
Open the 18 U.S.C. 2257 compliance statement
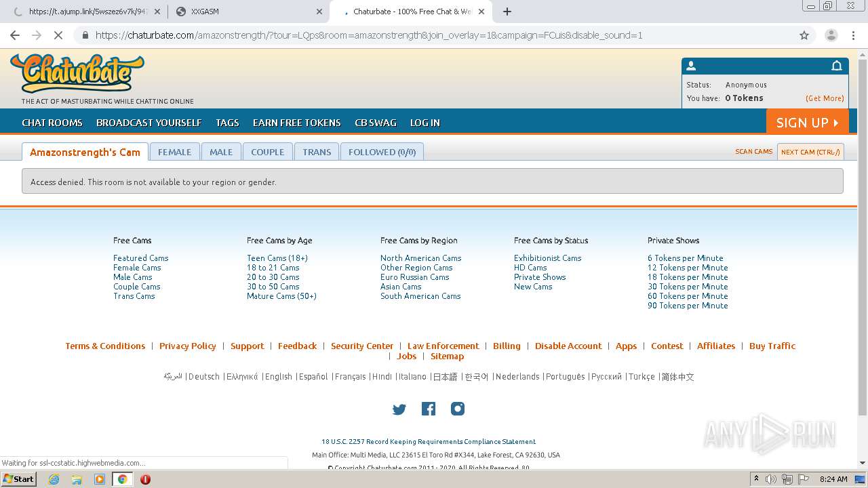coord(429,441)
